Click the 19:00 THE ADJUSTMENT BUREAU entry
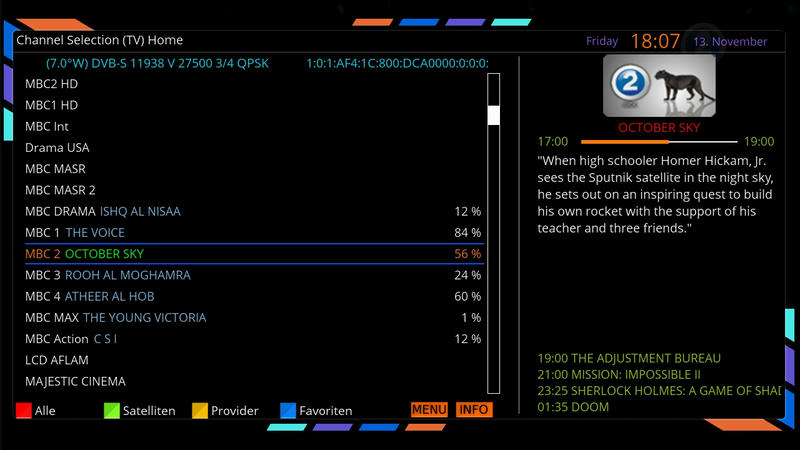The image size is (800, 450). (629, 358)
